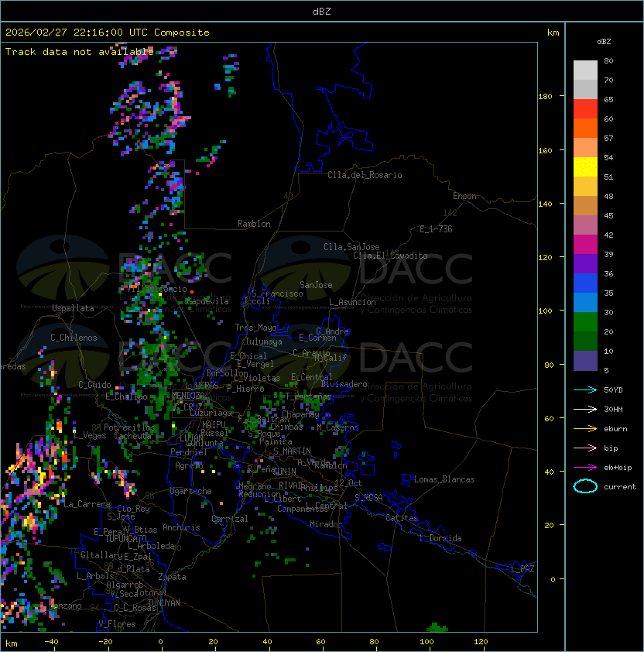
Task: Select the Lomas_Blancas label on map
Action: click(x=444, y=479)
